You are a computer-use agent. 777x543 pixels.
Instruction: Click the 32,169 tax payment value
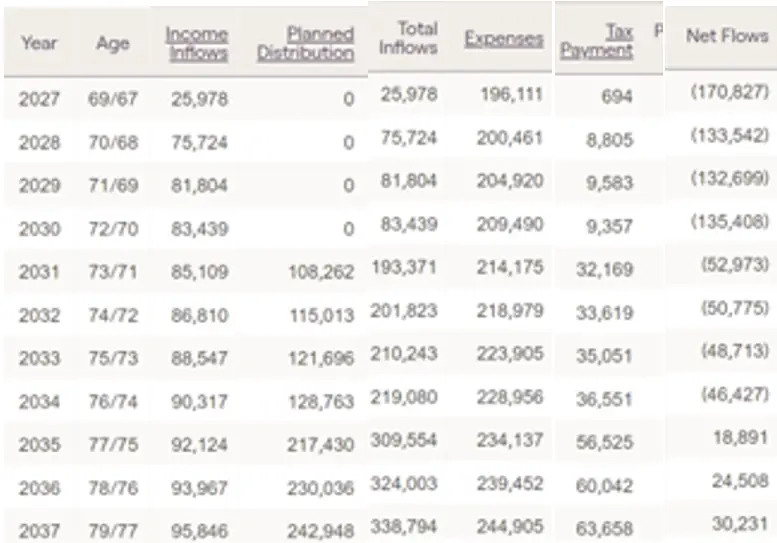point(605,270)
